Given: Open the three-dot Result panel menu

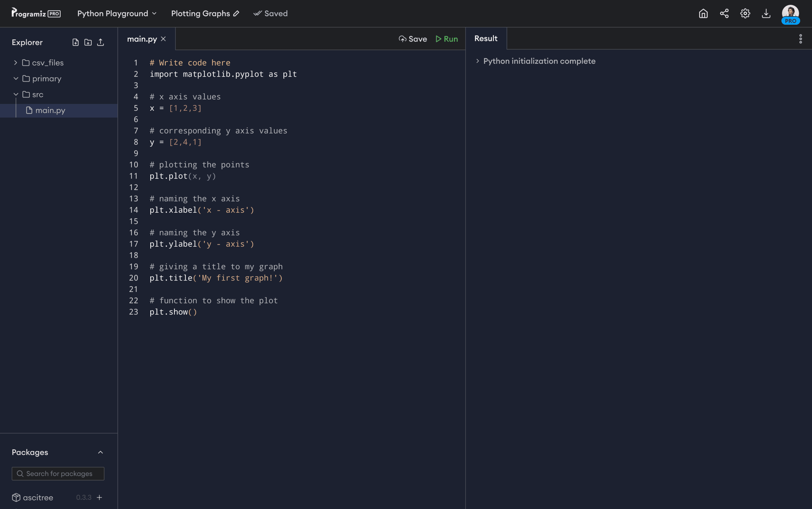Looking at the screenshot, I should pyautogui.click(x=801, y=39).
